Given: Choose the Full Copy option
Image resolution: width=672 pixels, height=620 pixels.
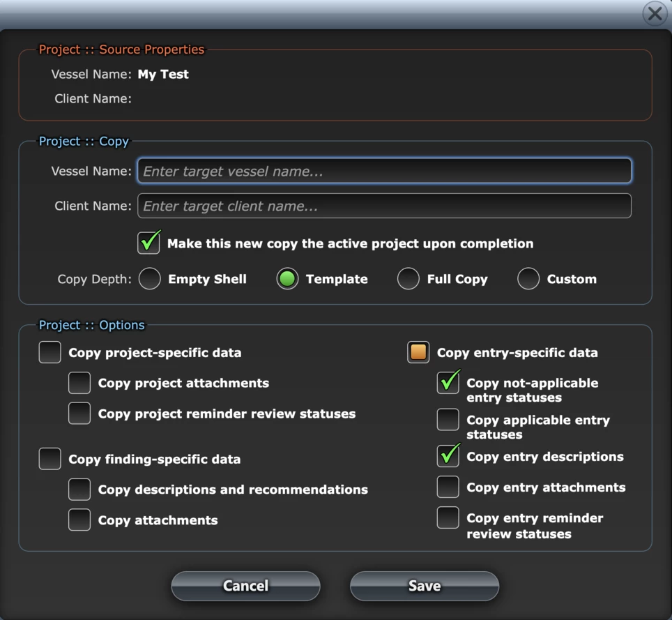Looking at the screenshot, I should (408, 278).
